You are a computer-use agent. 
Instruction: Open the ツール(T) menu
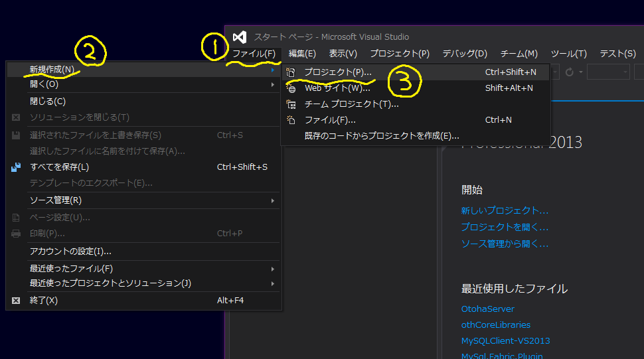pos(568,54)
